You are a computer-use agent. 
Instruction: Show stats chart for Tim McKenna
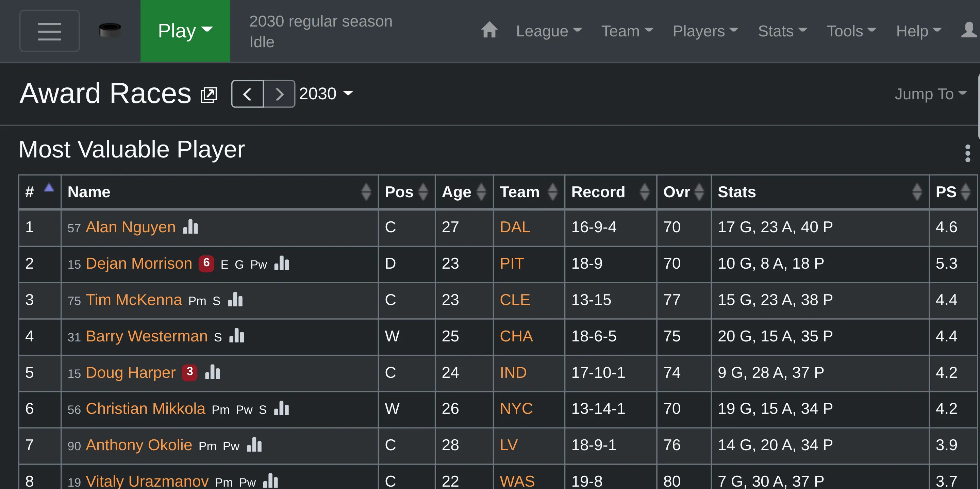(x=235, y=300)
